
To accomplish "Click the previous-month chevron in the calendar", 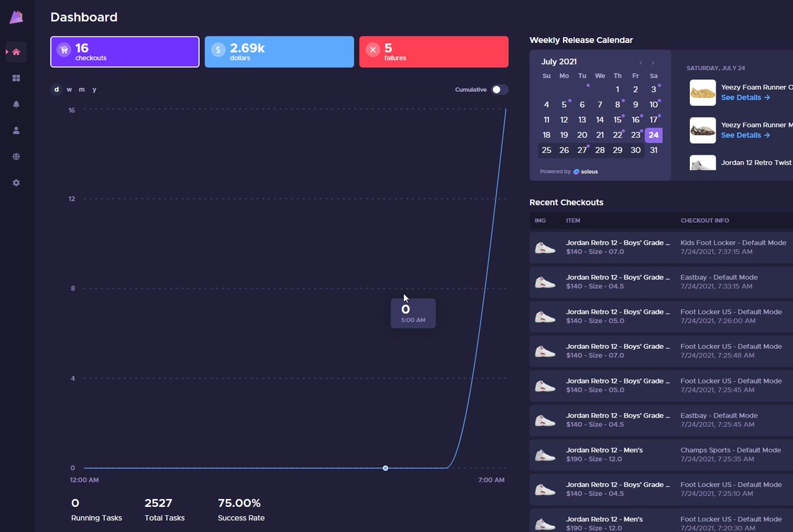I will point(640,61).
